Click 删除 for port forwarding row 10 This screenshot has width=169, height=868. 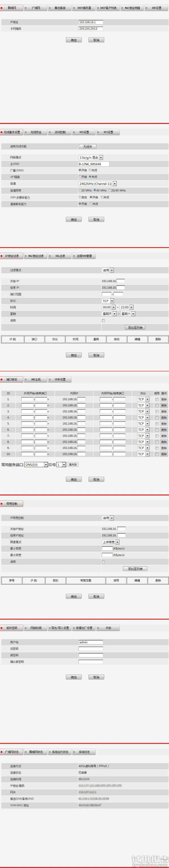164,454
